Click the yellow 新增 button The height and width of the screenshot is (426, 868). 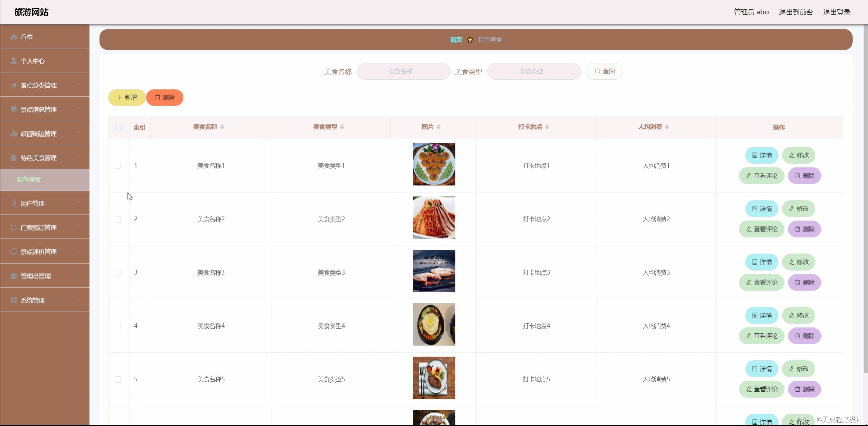[x=127, y=98]
